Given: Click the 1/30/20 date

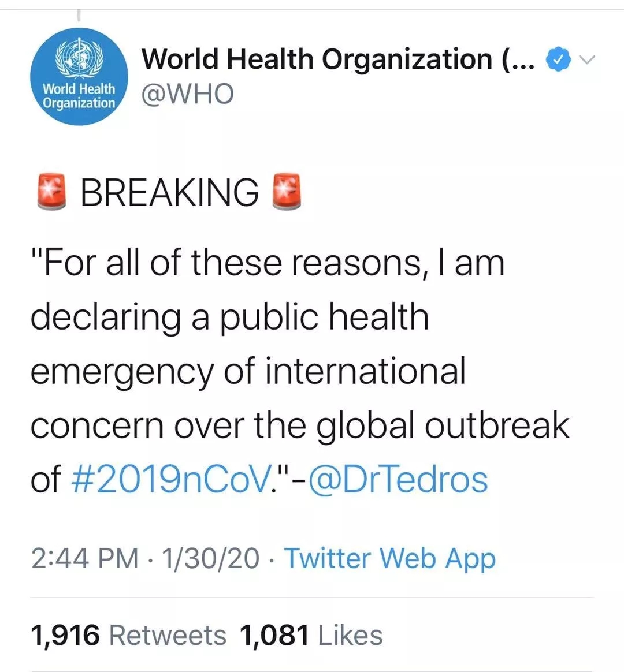Looking at the screenshot, I should pos(210,558).
